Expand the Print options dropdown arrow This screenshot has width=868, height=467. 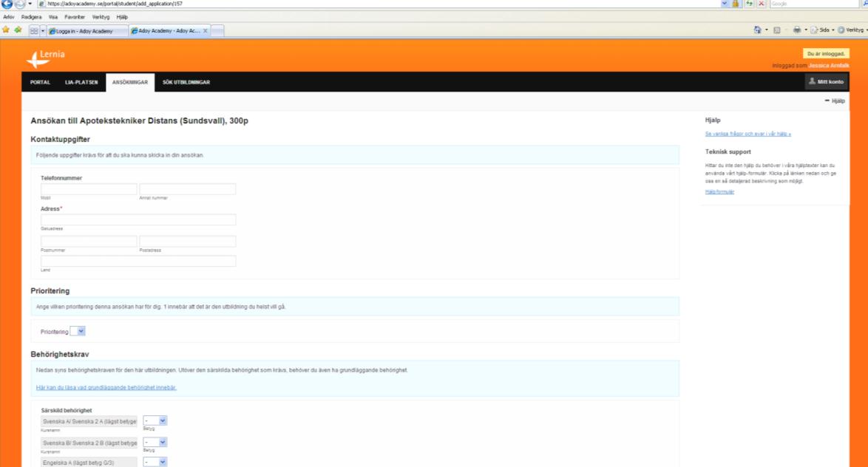(x=805, y=30)
